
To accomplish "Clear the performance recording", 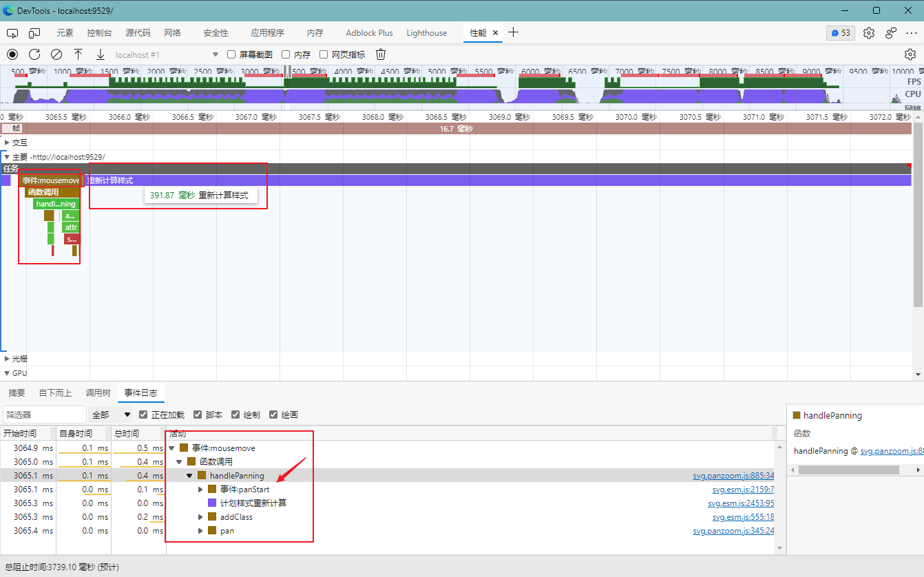I will pyautogui.click(x=56, y=54).
